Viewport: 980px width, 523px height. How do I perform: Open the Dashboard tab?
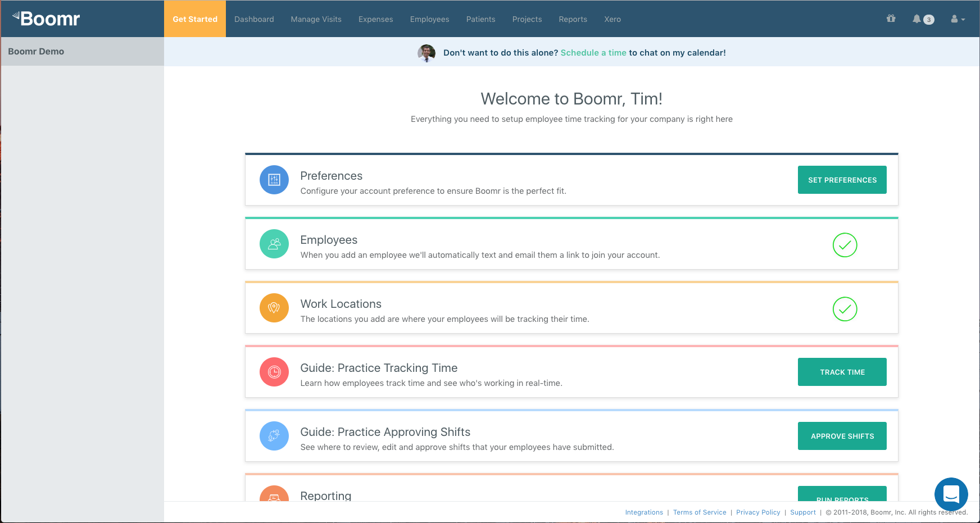tap(254, 19)
